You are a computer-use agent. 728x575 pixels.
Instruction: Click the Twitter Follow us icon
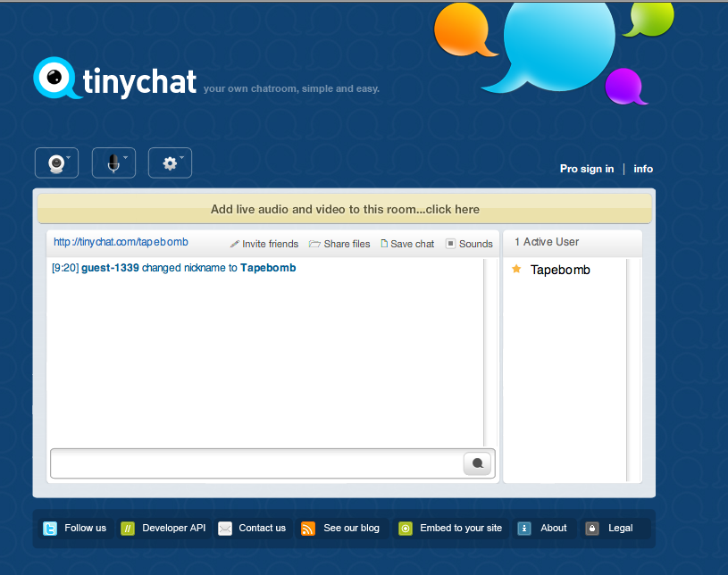[50, 529]
